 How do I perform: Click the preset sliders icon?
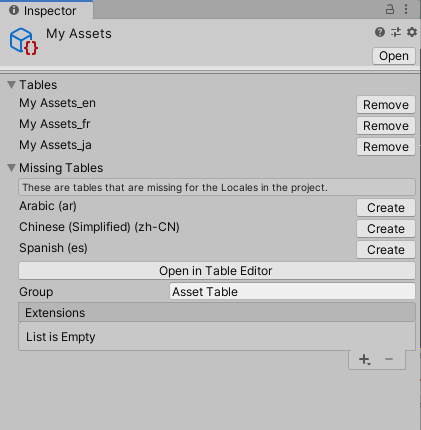396,32
